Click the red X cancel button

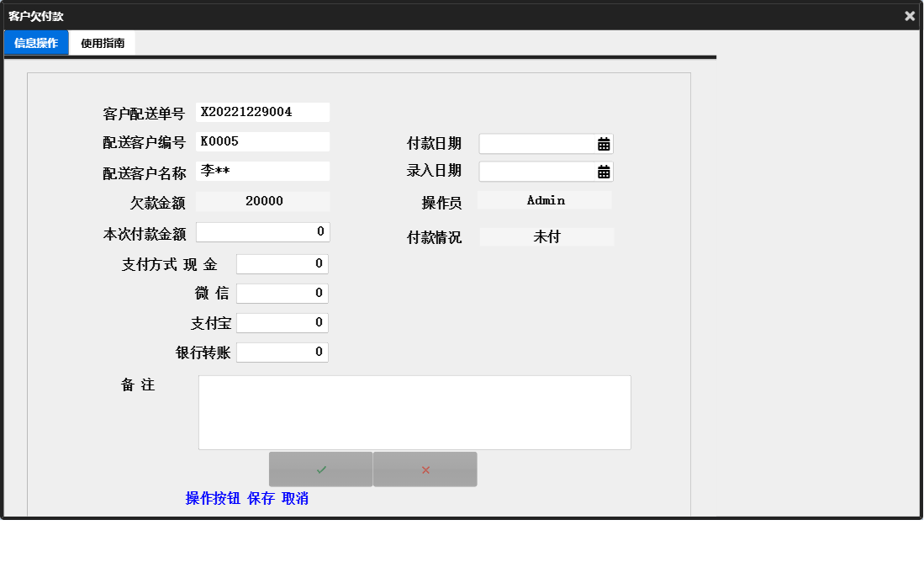pyautogui.click(x=425, y=469)
